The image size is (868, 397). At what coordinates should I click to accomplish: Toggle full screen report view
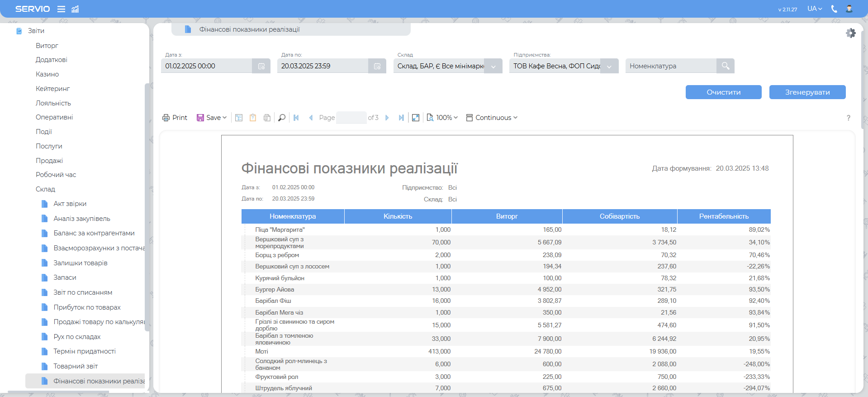point(416,118)
